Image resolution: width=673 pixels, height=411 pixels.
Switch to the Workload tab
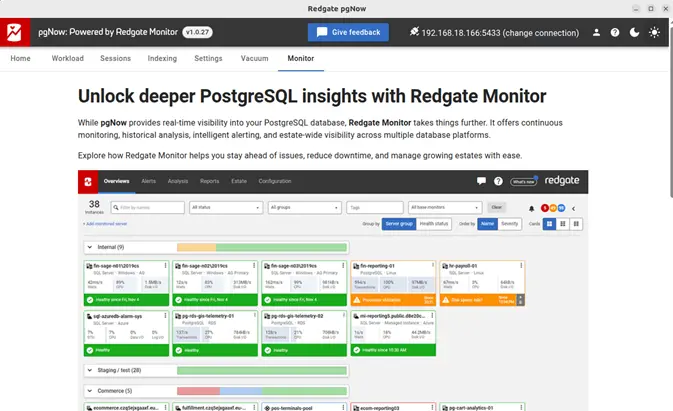coord(68,59)
